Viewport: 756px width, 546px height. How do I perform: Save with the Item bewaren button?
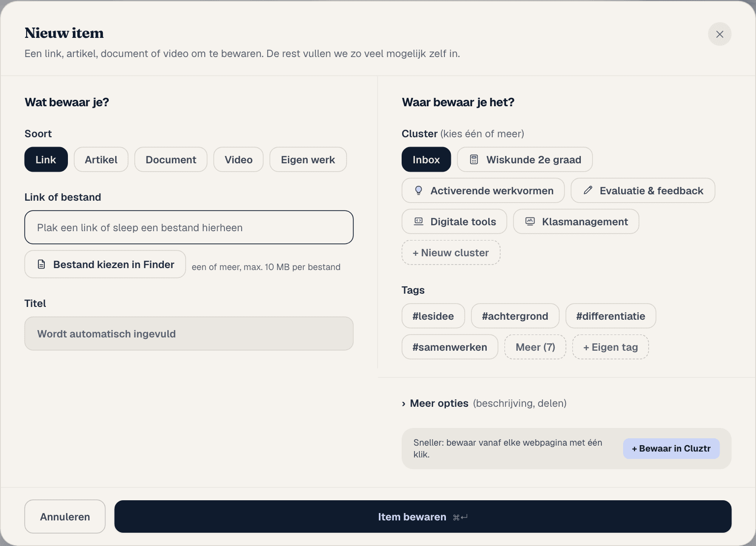(x=423, y=516)
